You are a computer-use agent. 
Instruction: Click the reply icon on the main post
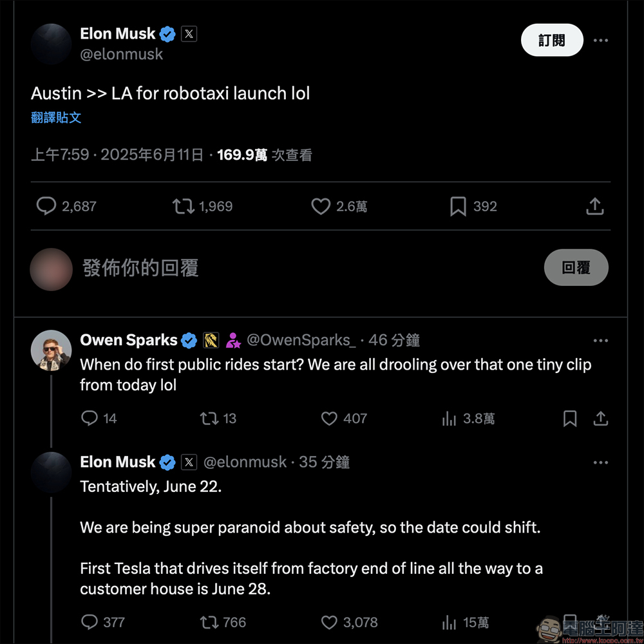click(x=46, y=206)
